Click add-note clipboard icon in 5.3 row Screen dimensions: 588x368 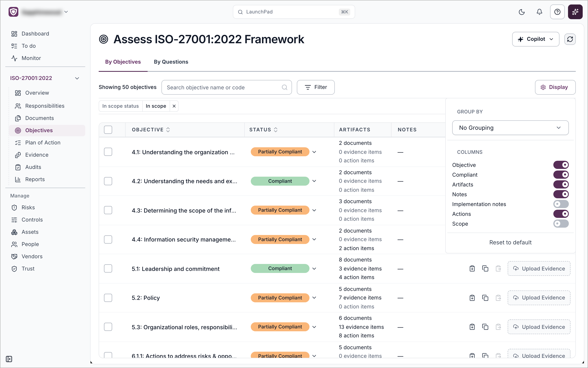pos(472,327)
